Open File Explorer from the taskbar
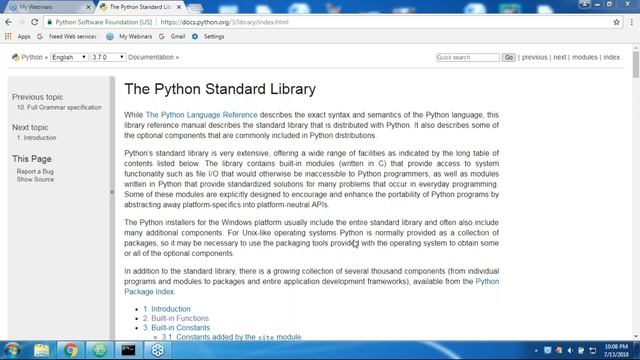Viewport: 640px width, 360px height. [x=41, y=350]
